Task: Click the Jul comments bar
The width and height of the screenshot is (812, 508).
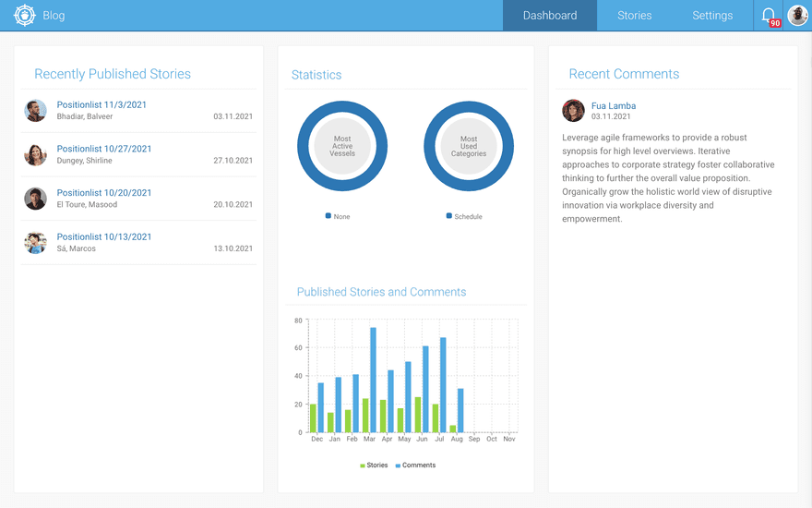Action: coord(443,385)
